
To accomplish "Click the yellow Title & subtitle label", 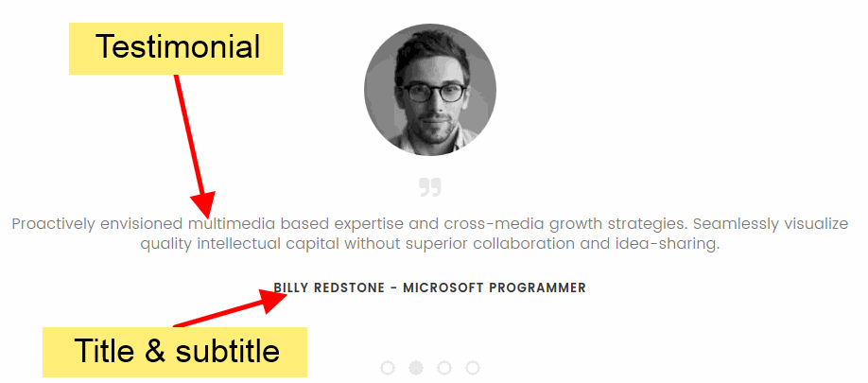I will point(175,352).
